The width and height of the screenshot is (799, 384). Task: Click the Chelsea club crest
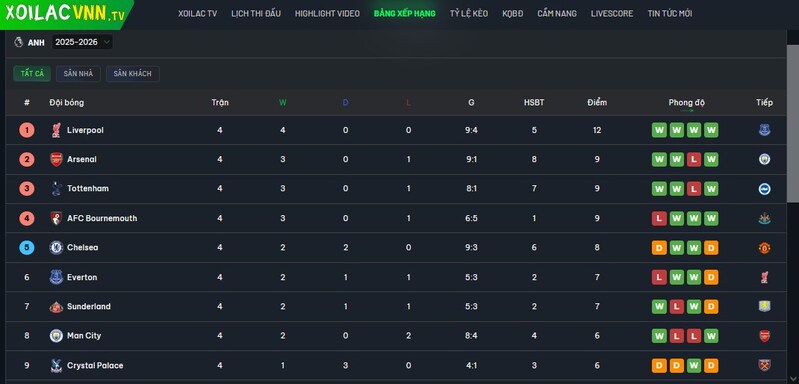tap(56, 248)
